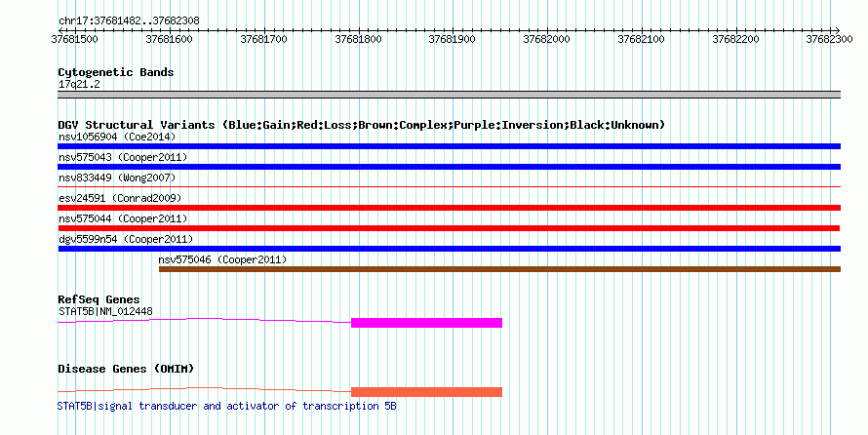Click ruler position 37682200
The image size is (868, 435).
point(735,39)
